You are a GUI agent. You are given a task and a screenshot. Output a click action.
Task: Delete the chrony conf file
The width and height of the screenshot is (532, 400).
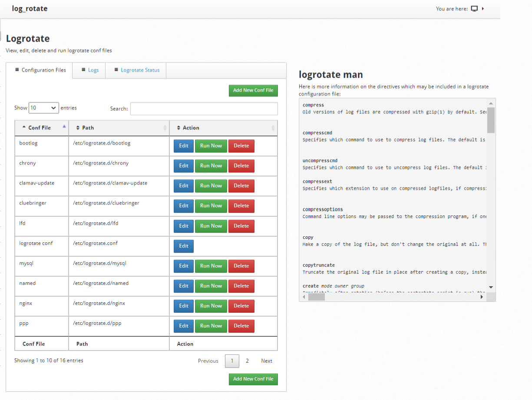241,166
